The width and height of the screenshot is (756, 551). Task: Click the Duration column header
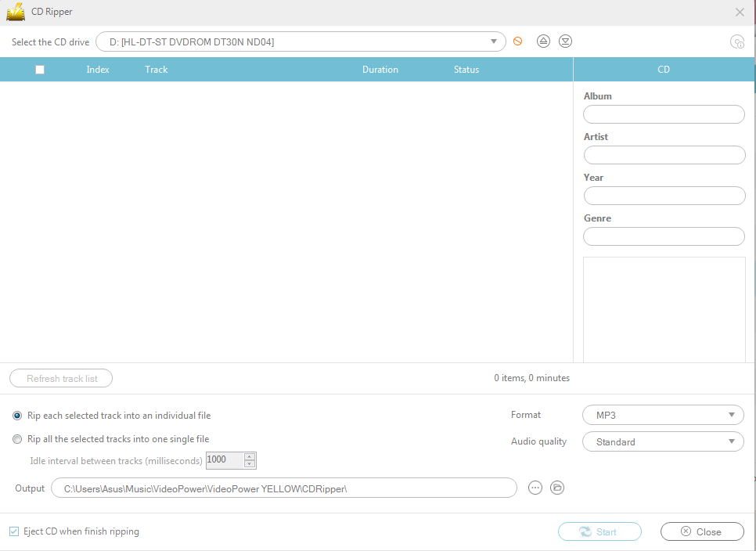click(x=380, y=70)
